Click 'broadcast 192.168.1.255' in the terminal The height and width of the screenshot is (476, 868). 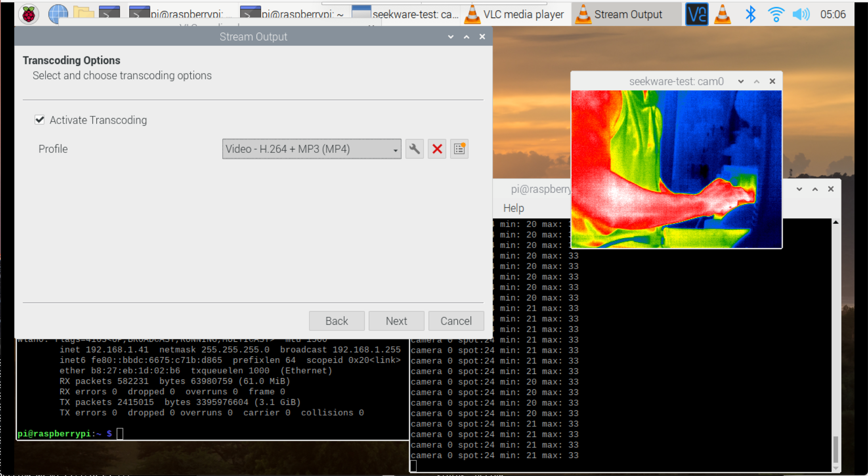[x=340, y=350]
